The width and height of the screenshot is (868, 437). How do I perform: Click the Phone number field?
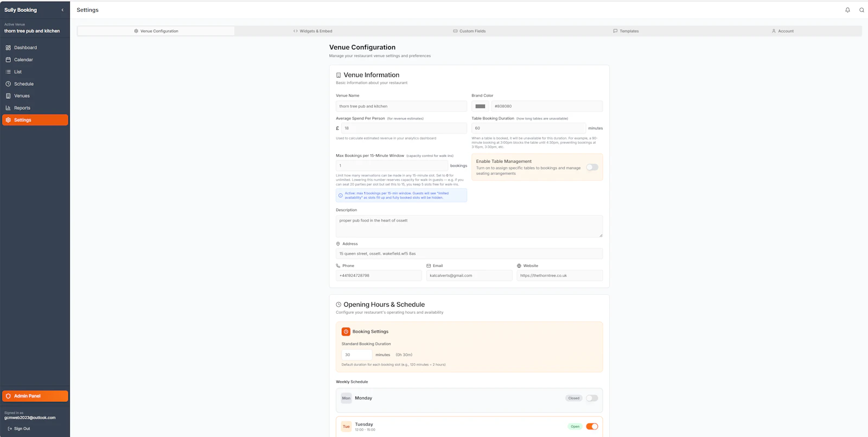[379, 276]
